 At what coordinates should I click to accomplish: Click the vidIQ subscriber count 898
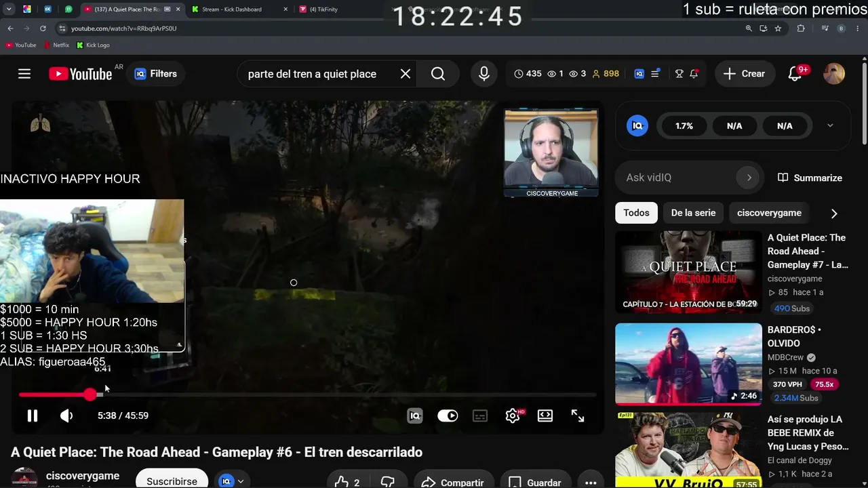pyautogui.click(x=606, y=74)
